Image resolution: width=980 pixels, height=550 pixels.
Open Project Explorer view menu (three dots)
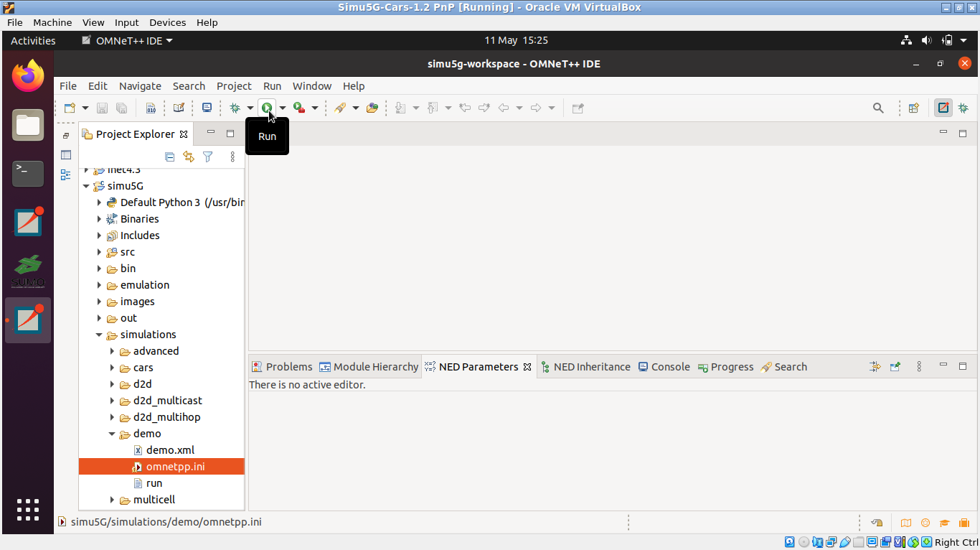coord(232,157)
